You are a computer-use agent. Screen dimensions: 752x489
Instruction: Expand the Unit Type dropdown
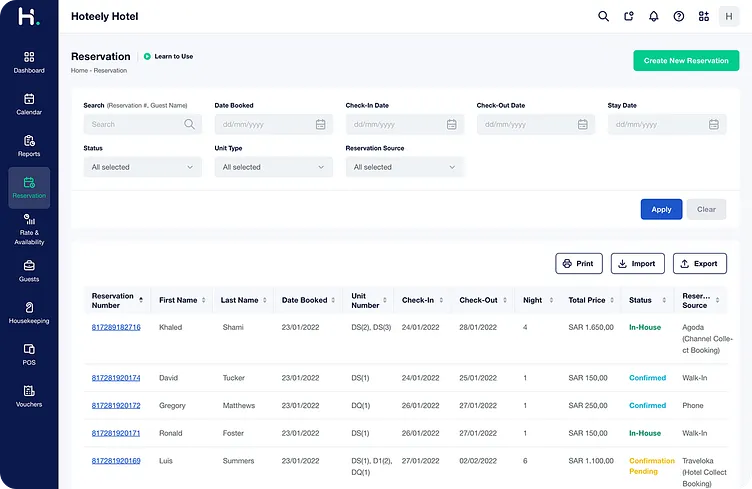pos(273,167)
